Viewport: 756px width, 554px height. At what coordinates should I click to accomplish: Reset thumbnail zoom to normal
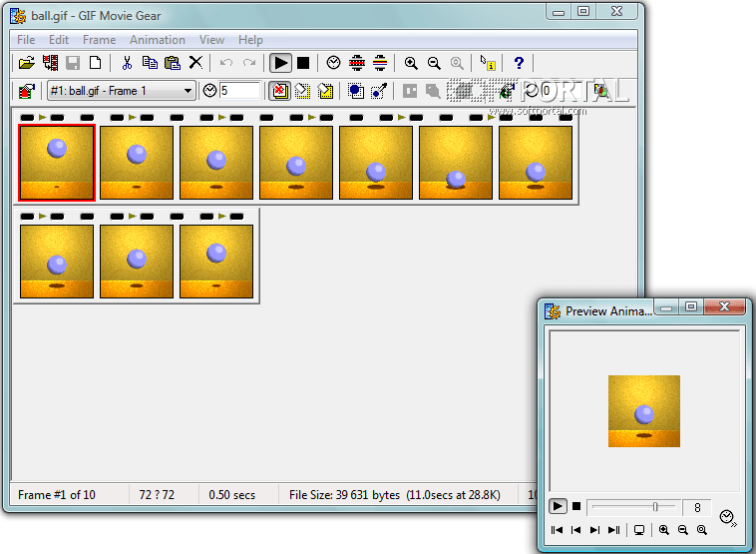tap(457, 63)
